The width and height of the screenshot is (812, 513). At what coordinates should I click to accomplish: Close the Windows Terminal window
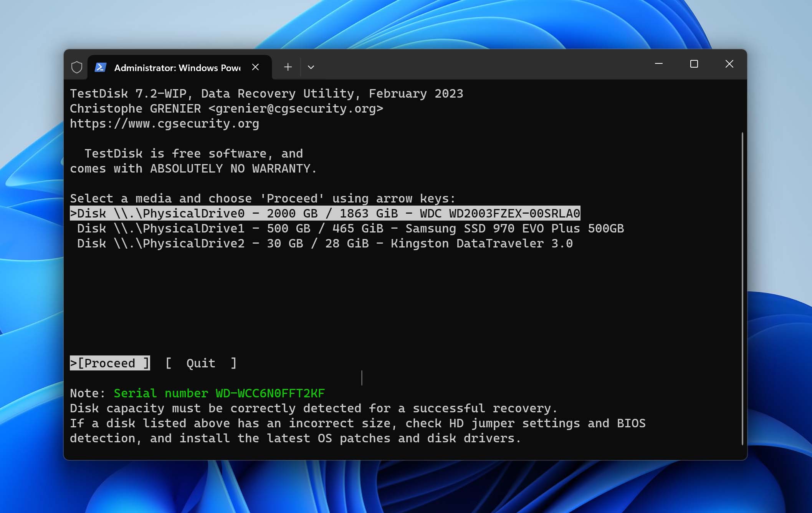point(729,64)
